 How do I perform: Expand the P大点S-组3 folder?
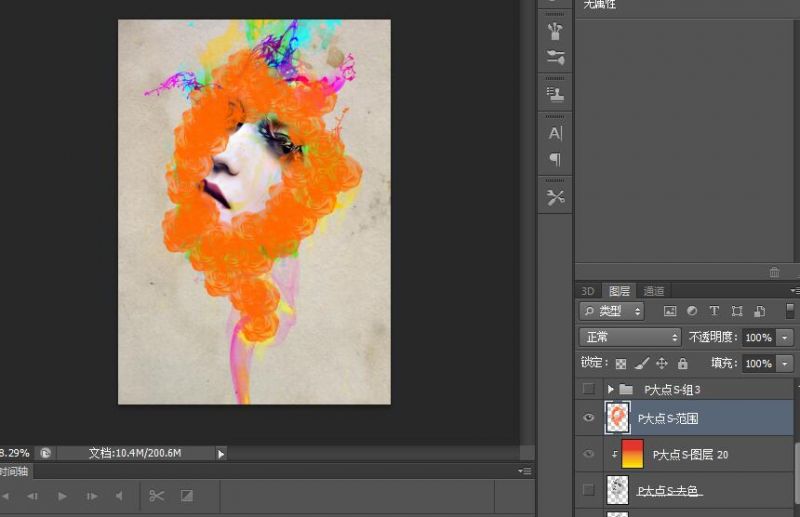tap(610, 389)
